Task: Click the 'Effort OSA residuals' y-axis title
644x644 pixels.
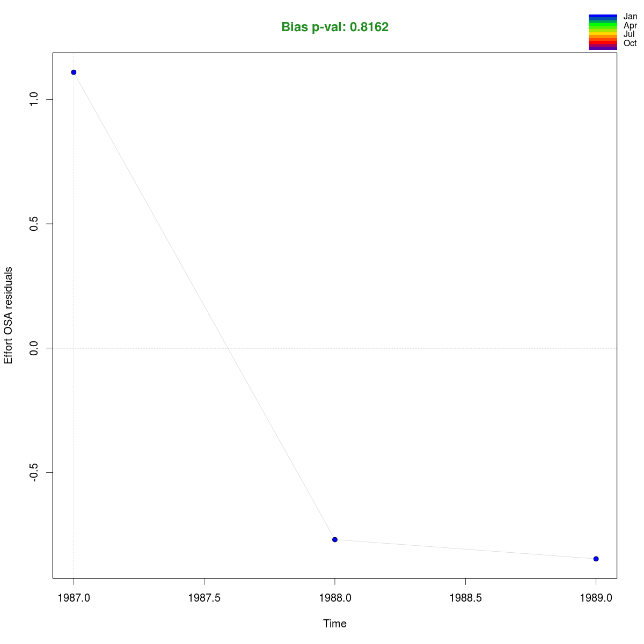Action: [9, 315]
